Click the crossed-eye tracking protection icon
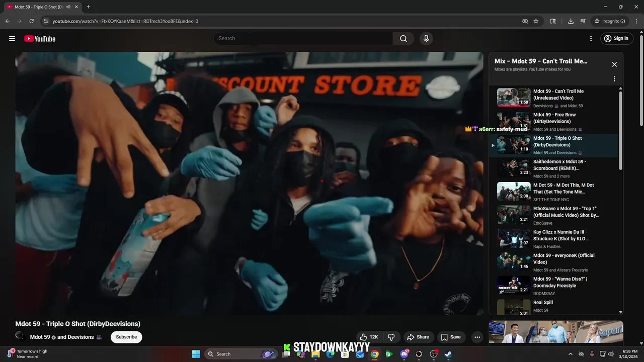The height and width of the screenshot is (362, 644). pyautogui.click(x=525, y=21)
